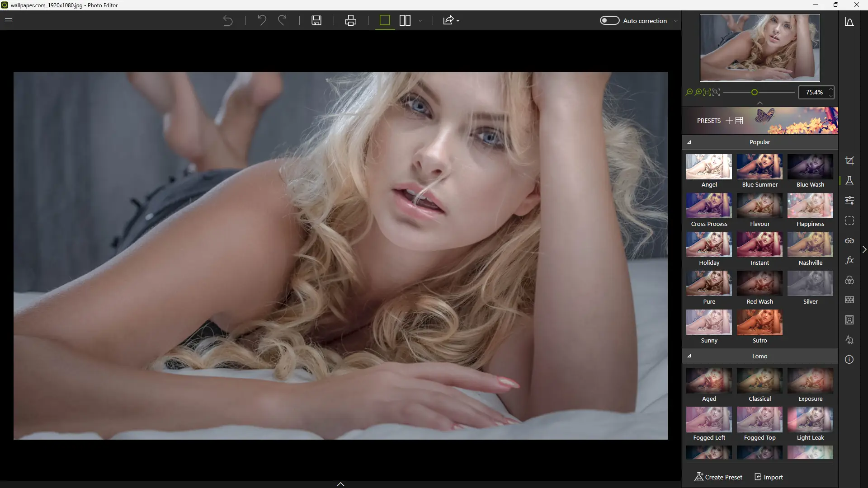Image resolution: width=868 pixels, height=488 pixels.
Task: Open the Auto correction dropdown arrow
Action: point(676,21)
